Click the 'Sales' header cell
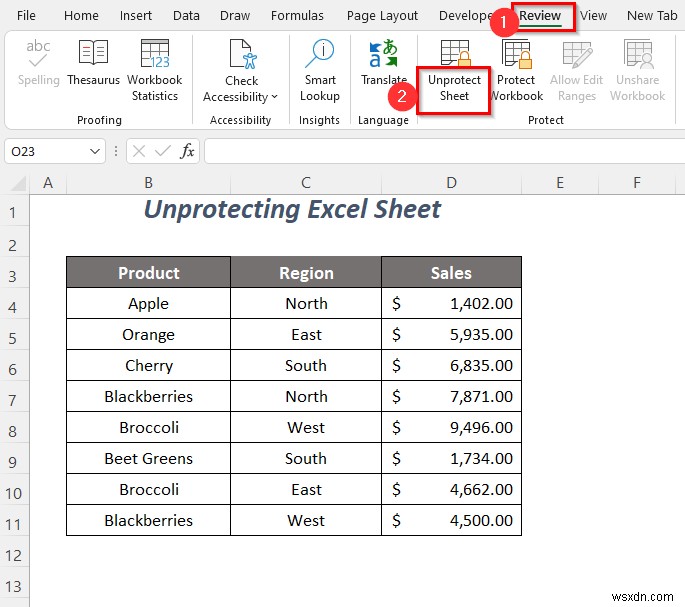The height and width of the screenshot is (607, 685). (x=451, y=273)
